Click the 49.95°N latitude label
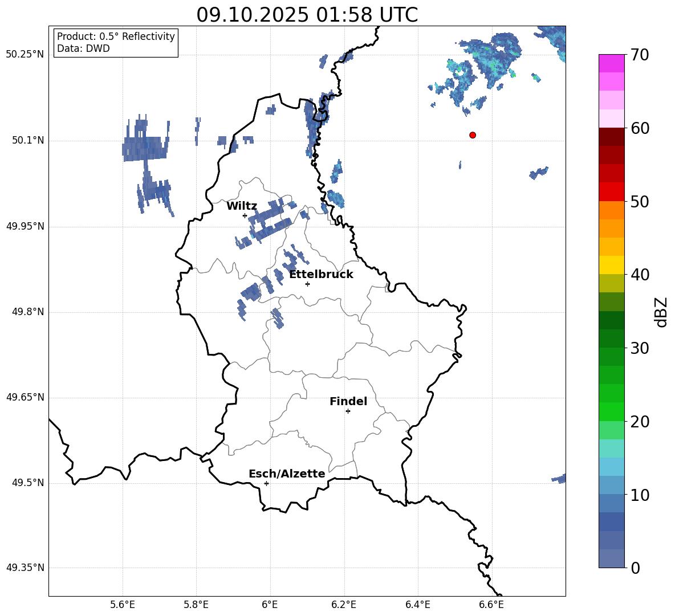 (25, 226)
